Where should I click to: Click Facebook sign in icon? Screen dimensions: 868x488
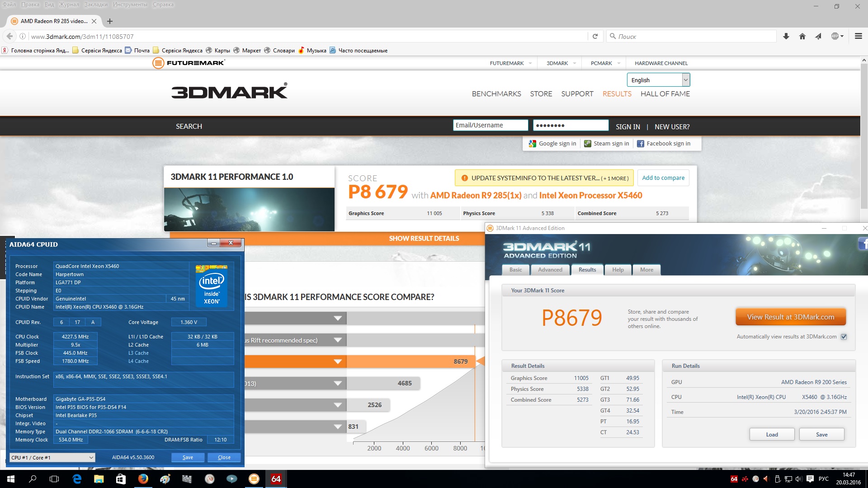coord(641,144)
